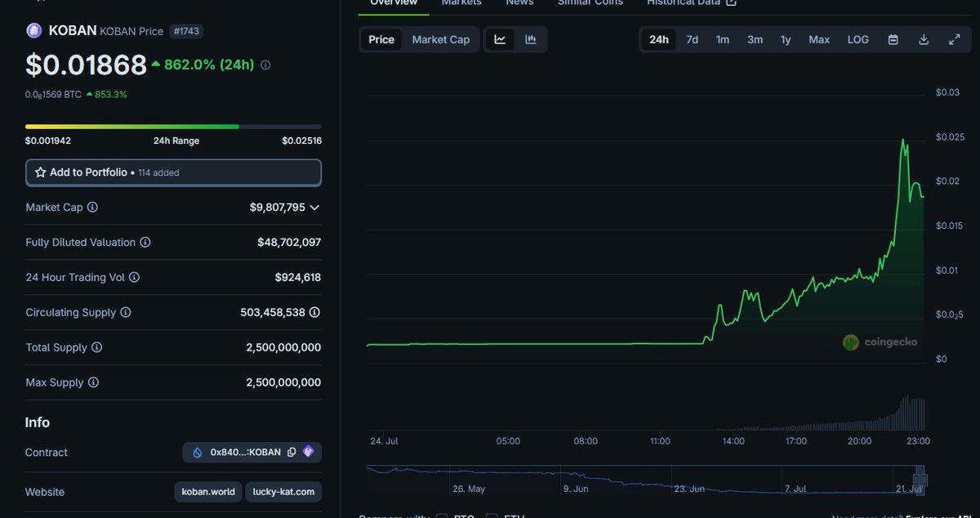The width and height of the screenshot is (980, 518).
Task: Select the 1m time range
Action: (x=723, y=39)
